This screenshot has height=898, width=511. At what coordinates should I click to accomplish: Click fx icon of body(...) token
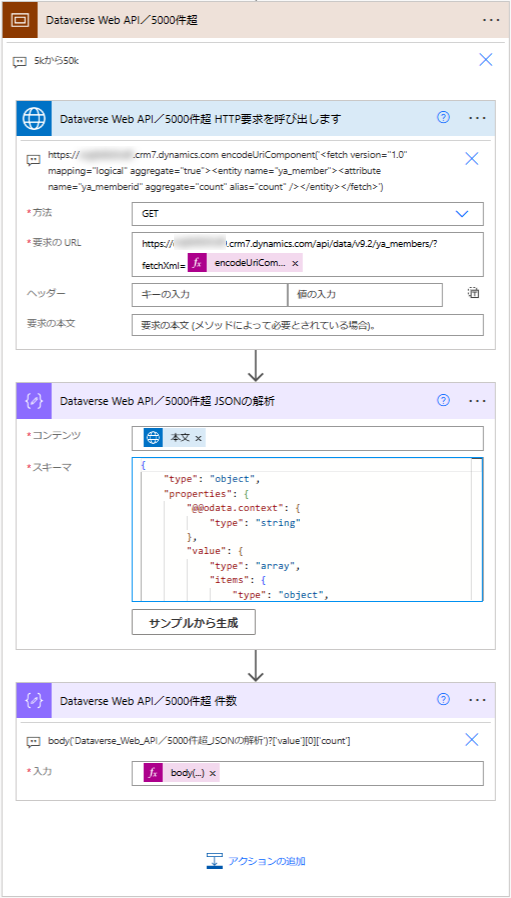coord(153,773)
